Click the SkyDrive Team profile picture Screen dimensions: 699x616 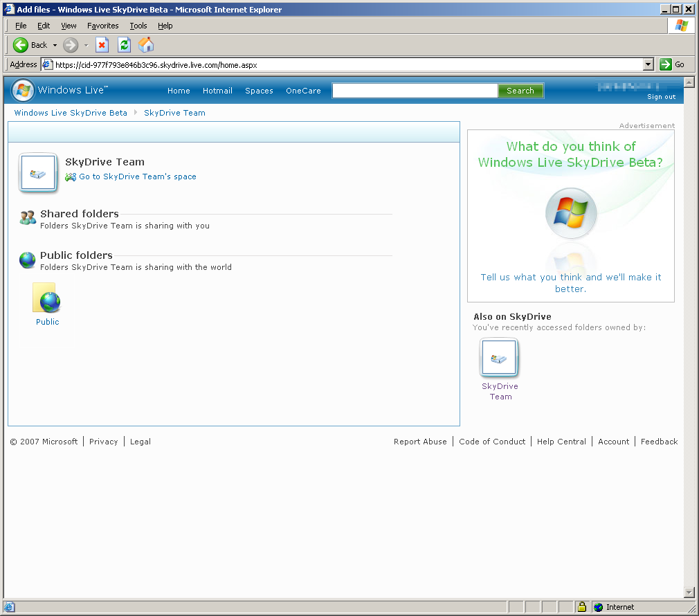click(38, 173)
